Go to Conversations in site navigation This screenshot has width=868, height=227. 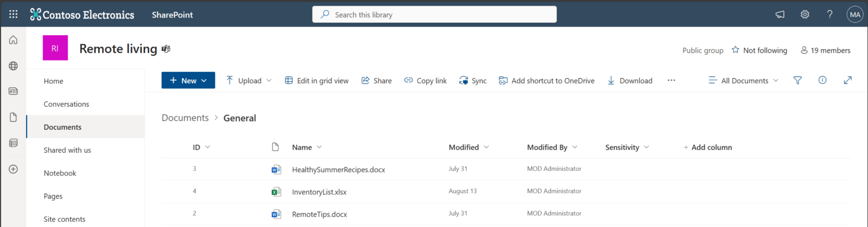66,104
